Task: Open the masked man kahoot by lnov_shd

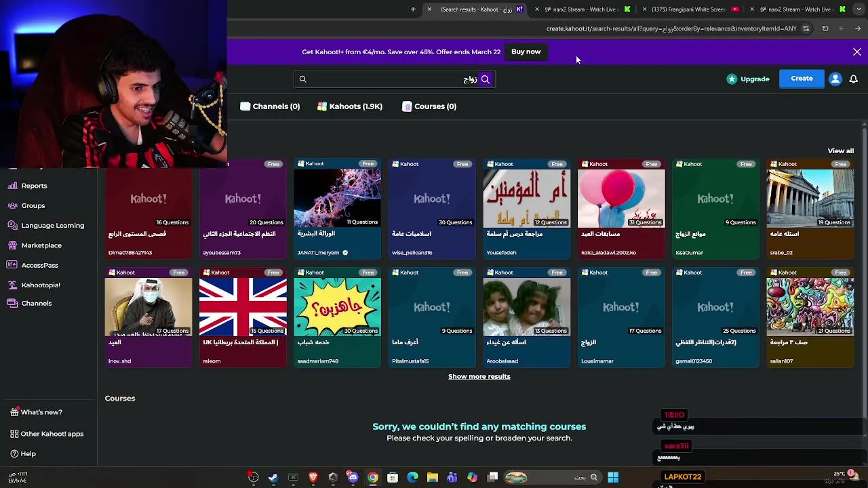Action: (148, 317)
